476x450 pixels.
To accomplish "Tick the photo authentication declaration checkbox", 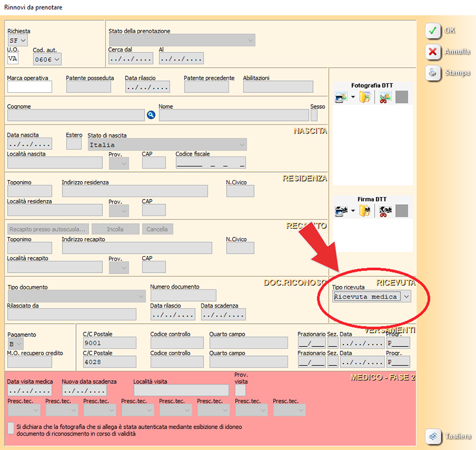I will 11,428.
